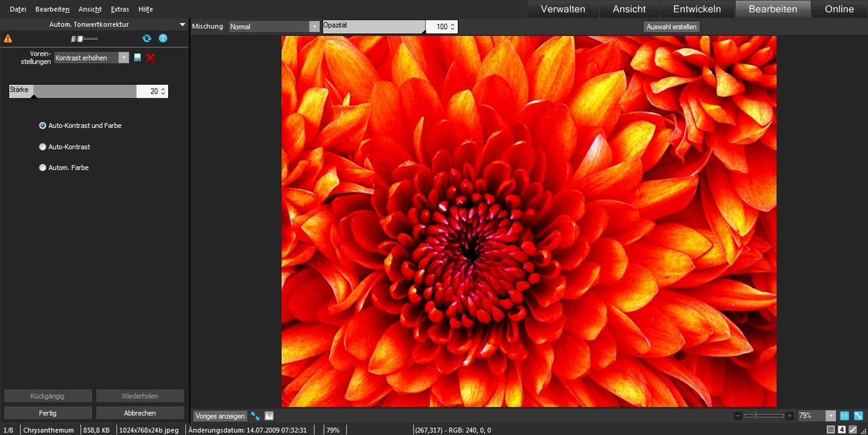Click the orange warning triangle icon

tap(8, 39)
